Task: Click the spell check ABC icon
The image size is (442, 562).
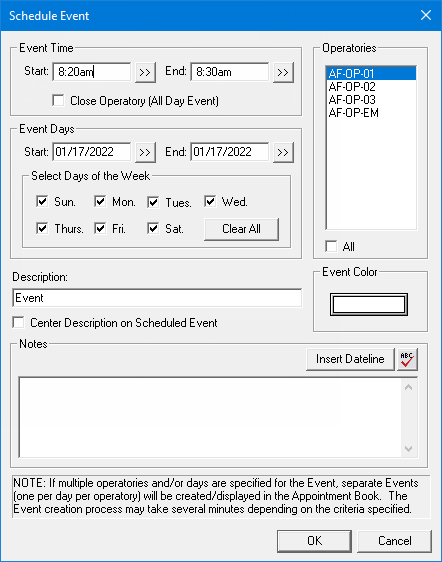Action: coord(407,359)
